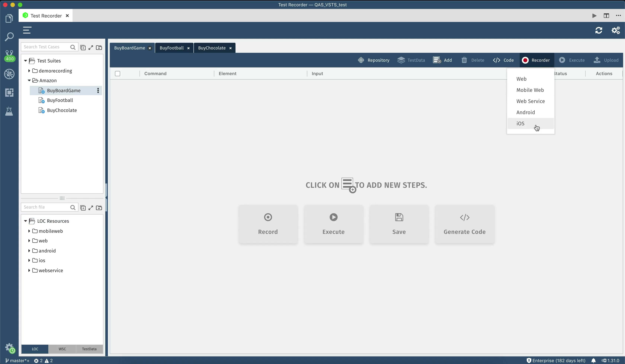
Task: Switch to the BuyFootball tab
Action: point(172,48)
